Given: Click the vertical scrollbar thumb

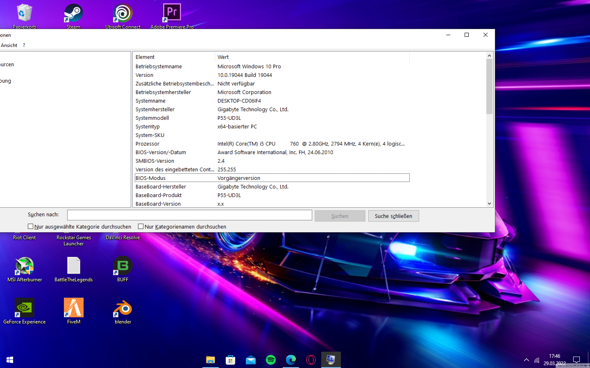Looking at the screenshot, I should 489,87.
